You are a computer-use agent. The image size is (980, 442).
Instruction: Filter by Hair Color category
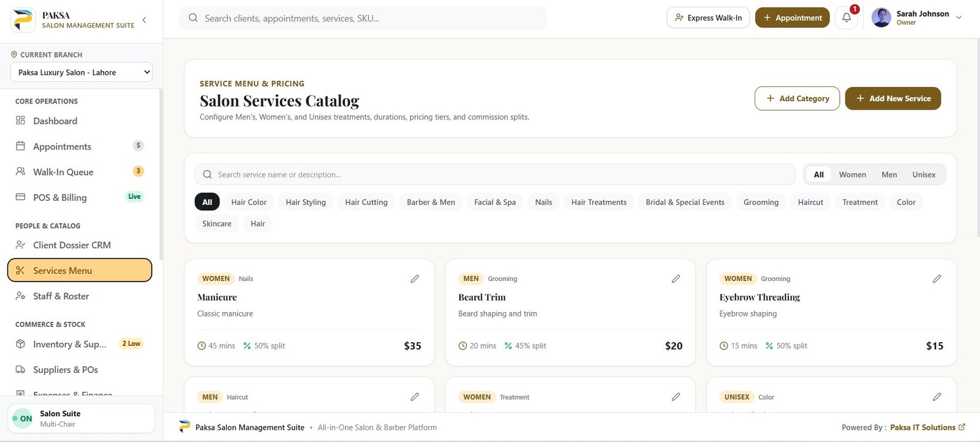tap(249, 202)
